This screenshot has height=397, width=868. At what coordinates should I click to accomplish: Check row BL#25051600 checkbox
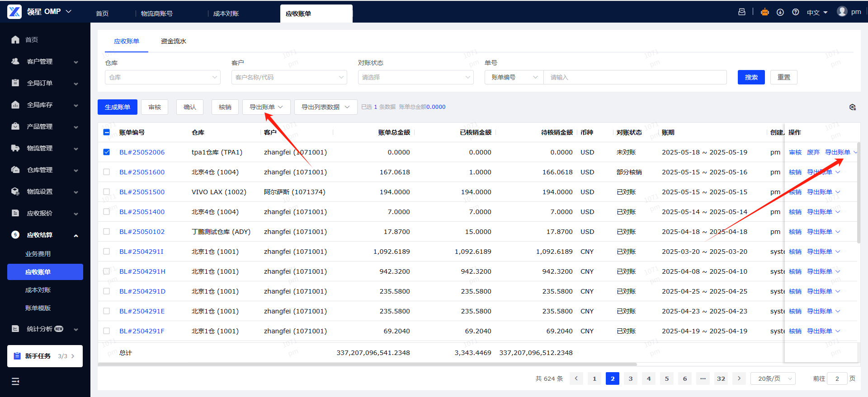(107, 172)
